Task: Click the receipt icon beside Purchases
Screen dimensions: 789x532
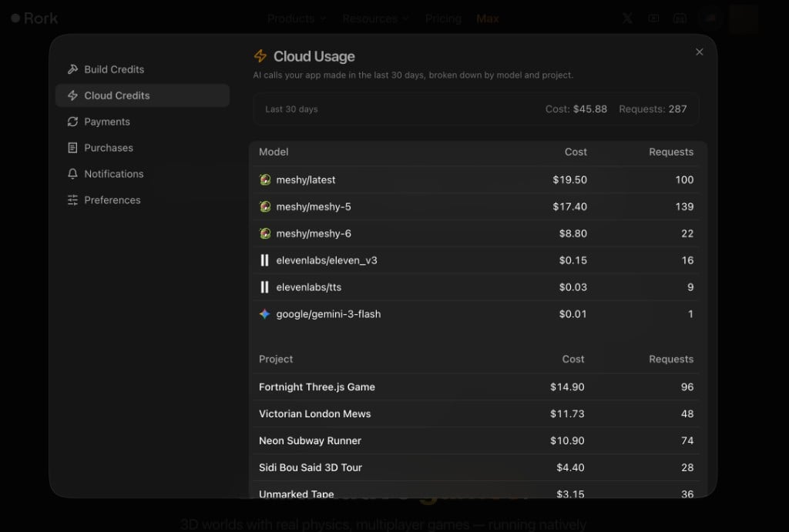Action: [73, 148]
